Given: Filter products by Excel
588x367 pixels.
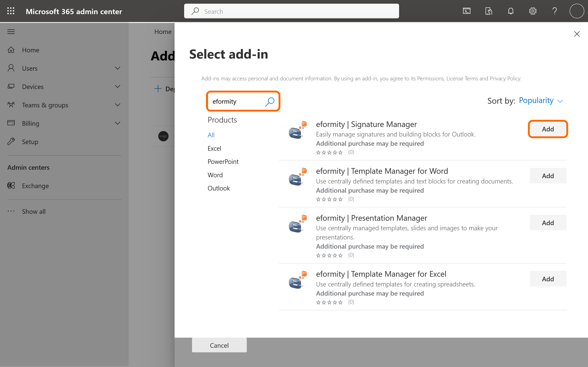Looking at the screenshot, I should pyautogui.click(x=214, y=148).
